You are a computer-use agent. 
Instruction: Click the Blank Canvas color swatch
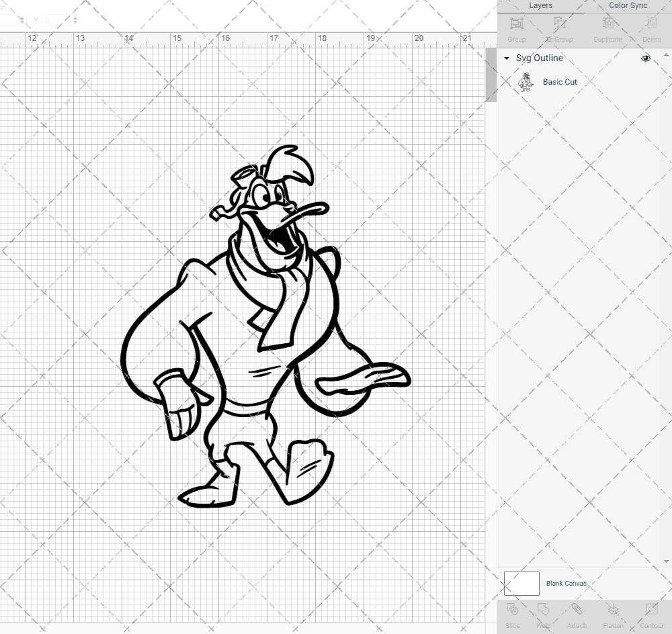[521, 584]
